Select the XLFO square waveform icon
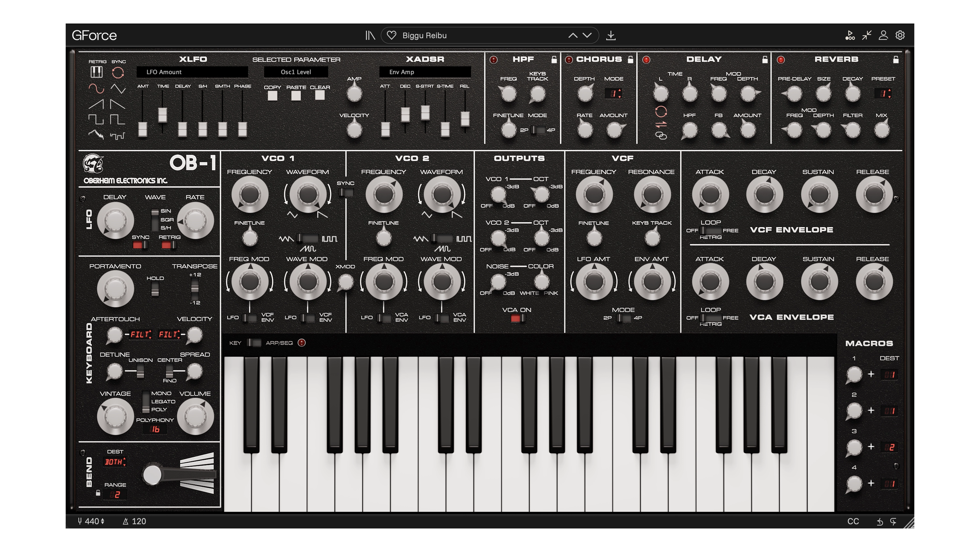This screenshot has width=980, height=552. tap(96, 120)
